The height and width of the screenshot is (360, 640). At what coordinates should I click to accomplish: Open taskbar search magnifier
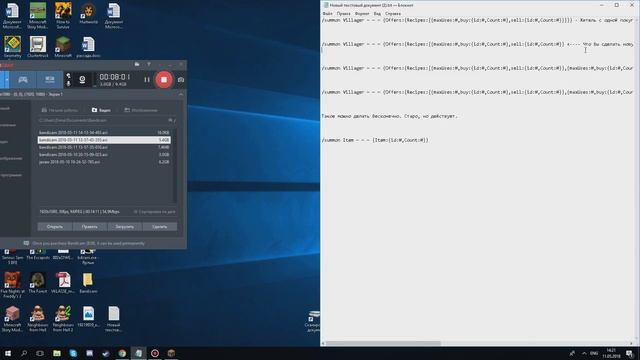[x=24, y=353]
